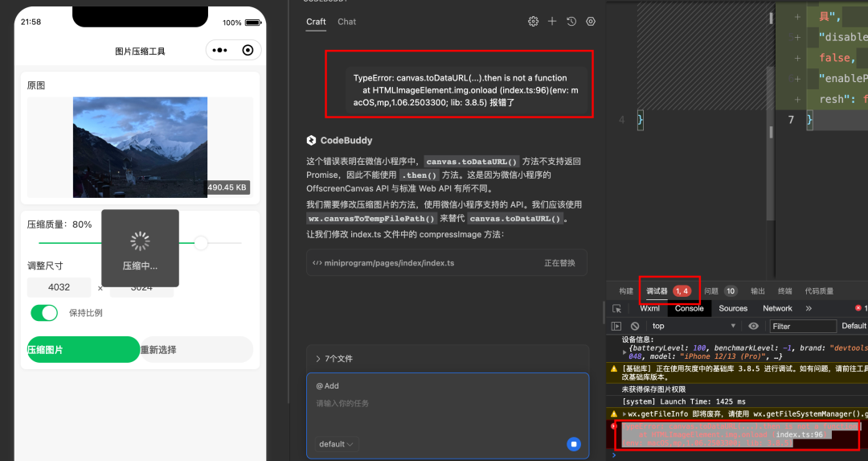Click the 490.45 KB size label
Screen dimensions: 868x461
point(227,187)
